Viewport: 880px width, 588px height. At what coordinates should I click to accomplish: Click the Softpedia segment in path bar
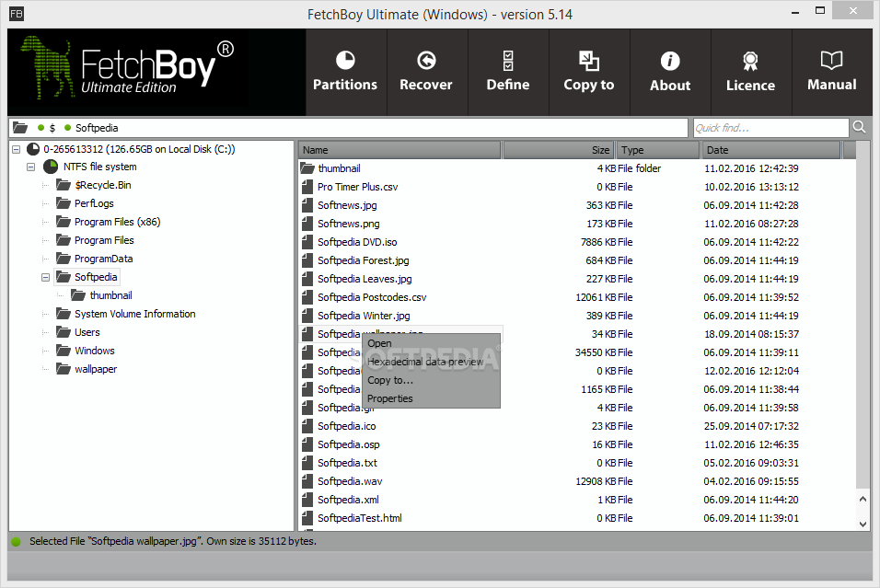coord(97,128)
